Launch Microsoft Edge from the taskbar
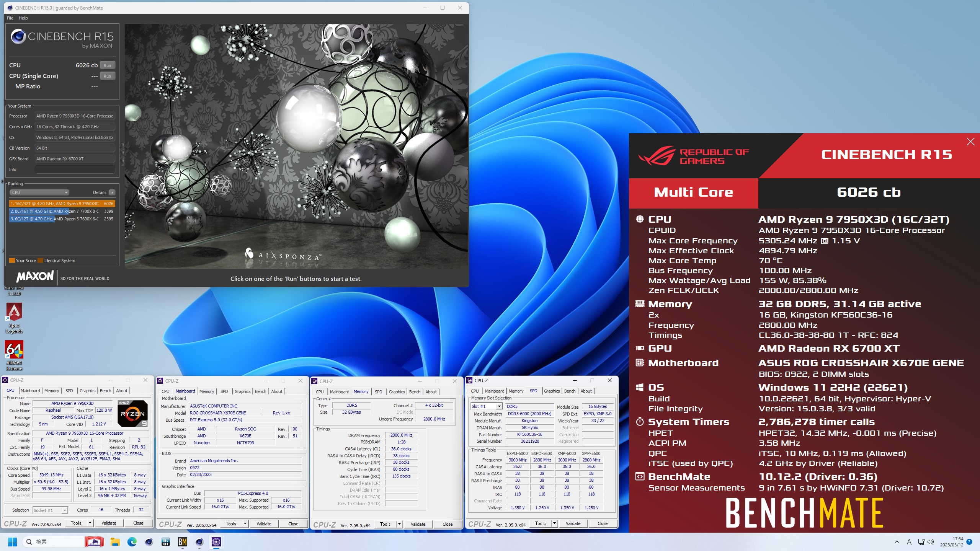The height and width of the screenshot is (551, 980). [x=132, y=542]
